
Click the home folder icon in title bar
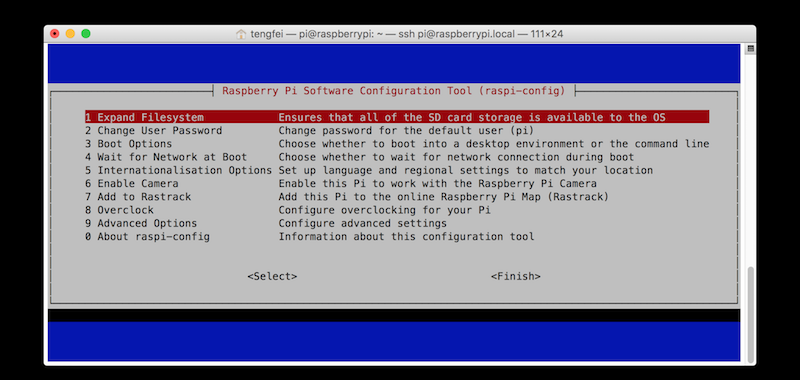[241, 34]
